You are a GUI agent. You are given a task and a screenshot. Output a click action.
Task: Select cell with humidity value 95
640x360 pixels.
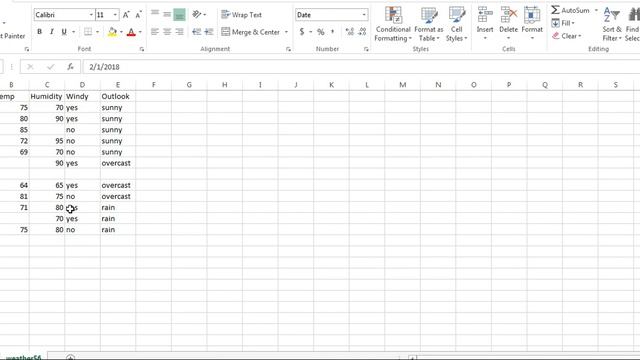(x=47, y=141)
